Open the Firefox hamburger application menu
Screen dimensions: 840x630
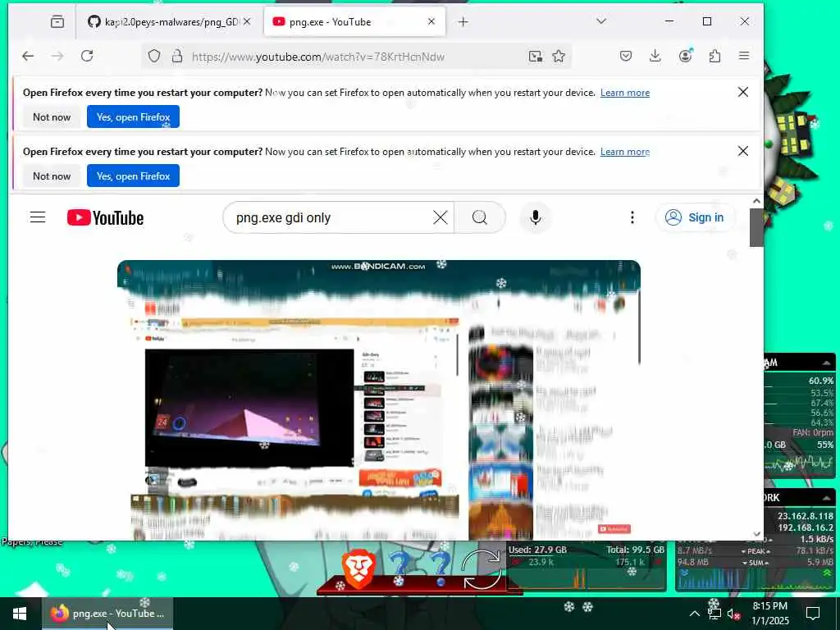[x=744, y=57]
